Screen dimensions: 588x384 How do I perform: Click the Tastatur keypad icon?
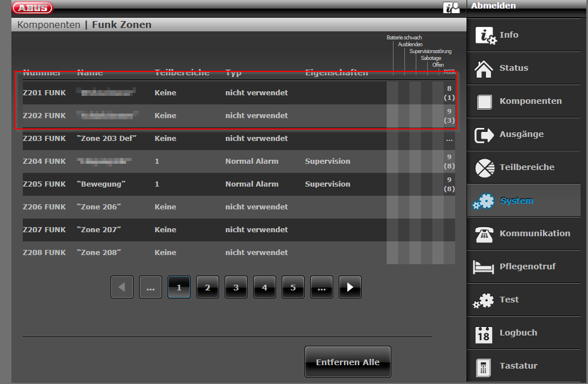click(484, 366)
